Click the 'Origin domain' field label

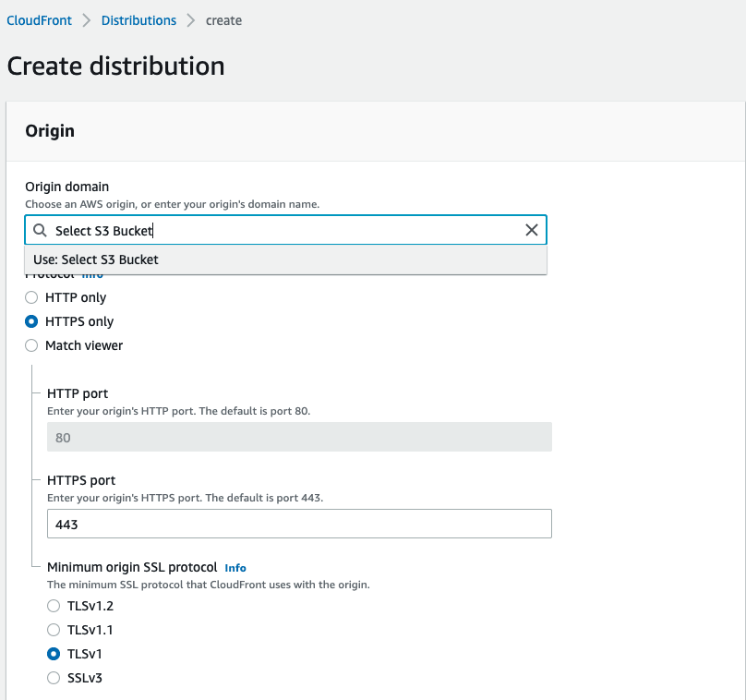coord(67,187)
